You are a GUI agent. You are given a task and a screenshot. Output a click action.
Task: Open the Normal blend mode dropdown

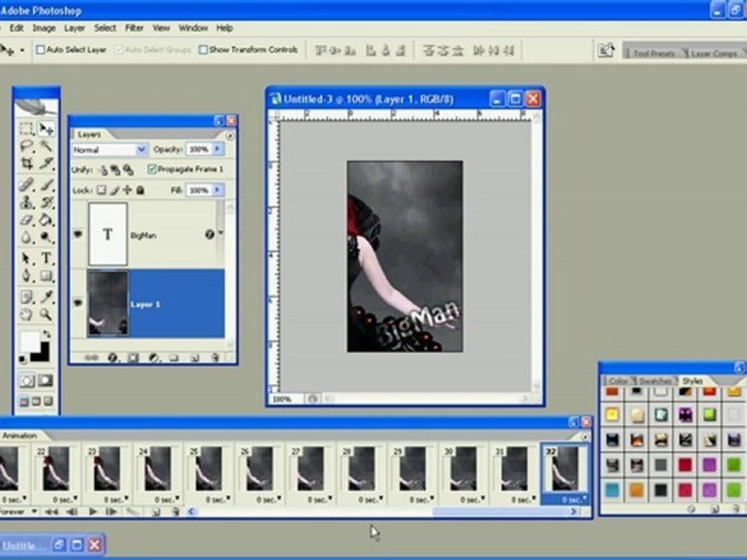coord(141,149)
